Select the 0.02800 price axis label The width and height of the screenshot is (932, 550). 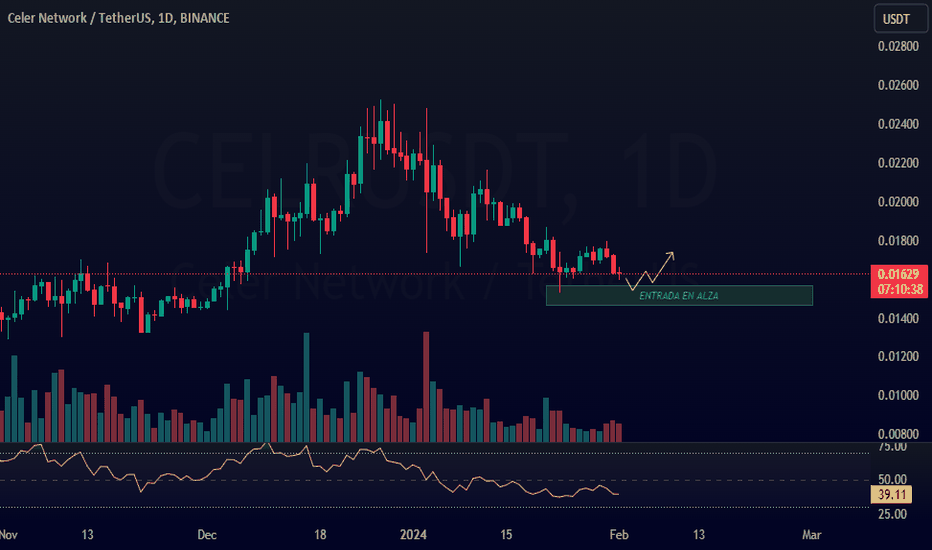[x=898, y=46]
